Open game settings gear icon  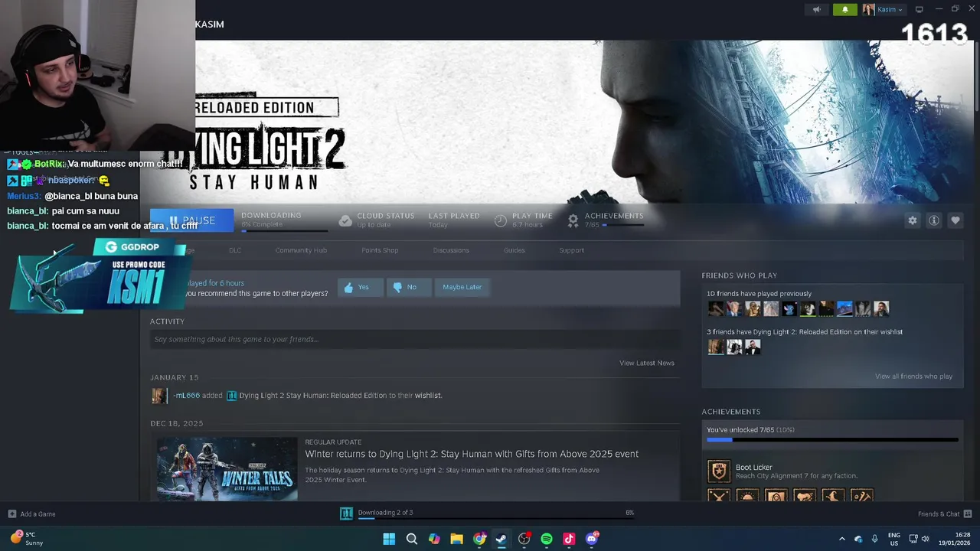(x=913, y=220)
